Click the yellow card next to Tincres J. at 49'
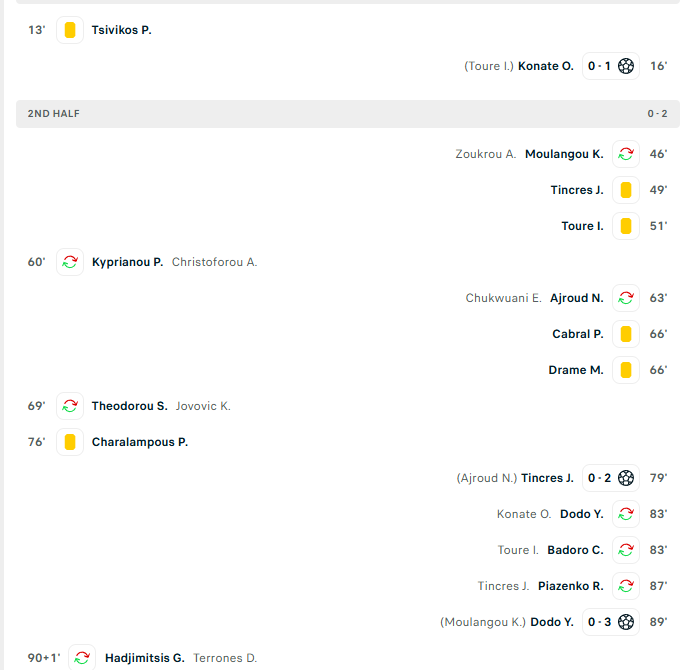Viewport: 691px width, 670px height. pyautogui.click(x=626, y=190)
